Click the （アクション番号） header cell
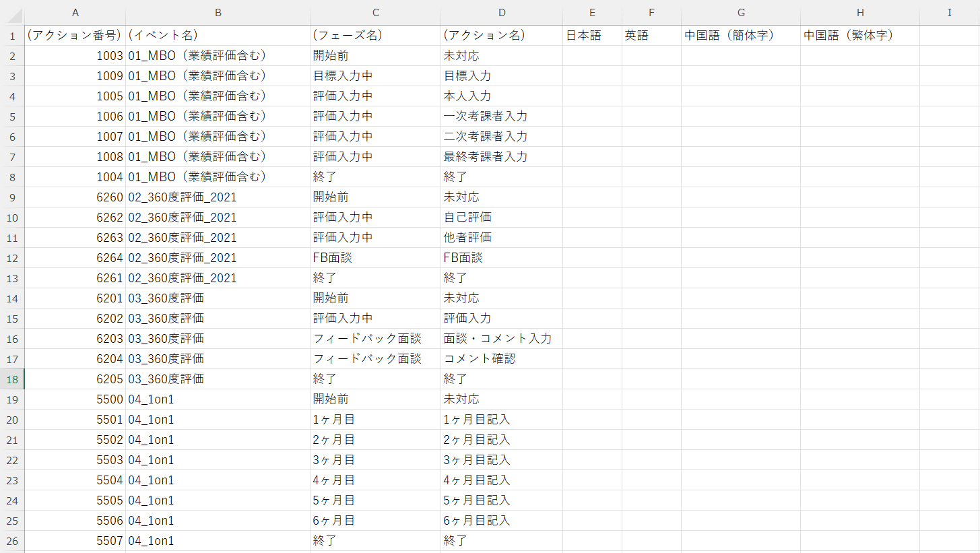Viewport: 980px width, 553px height. tap(75, 35)
